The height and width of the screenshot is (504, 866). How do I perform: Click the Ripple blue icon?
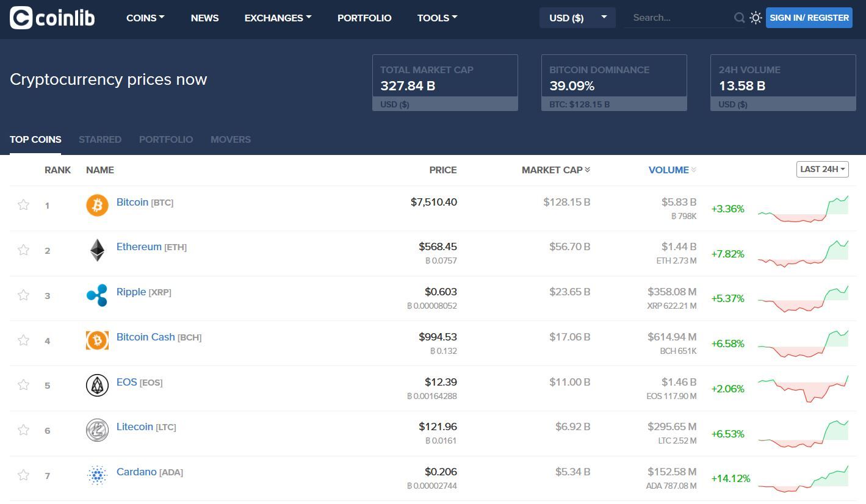[x=97, y=295]
